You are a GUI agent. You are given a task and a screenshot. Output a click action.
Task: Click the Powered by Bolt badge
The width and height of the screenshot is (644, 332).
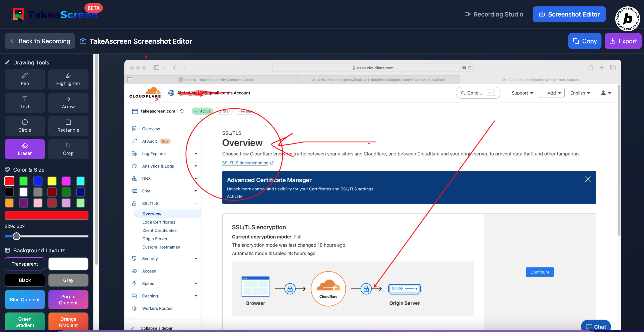(x=627, y=18)
